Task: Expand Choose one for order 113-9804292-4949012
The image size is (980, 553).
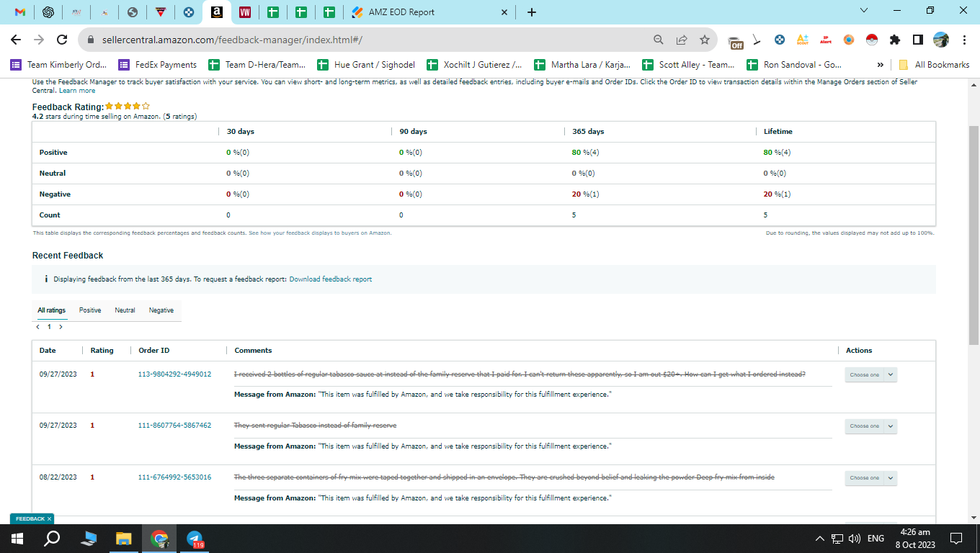Action: coord(870,374)
